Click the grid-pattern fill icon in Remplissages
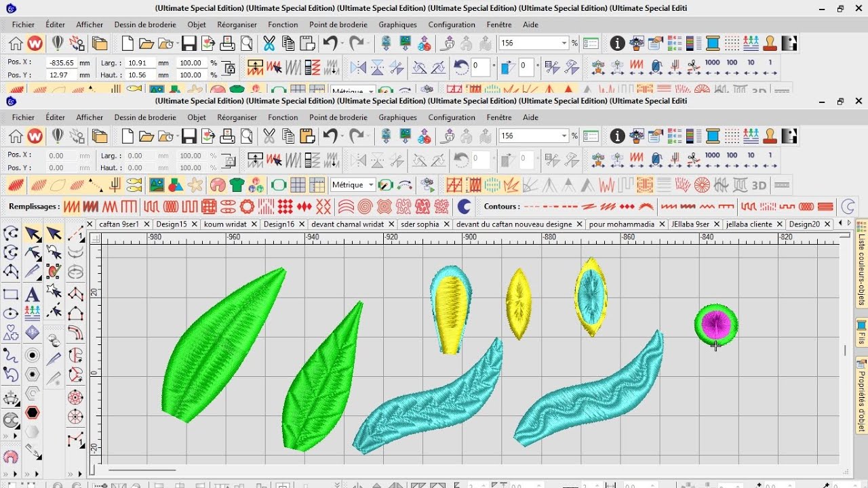 (x=209, y=207)
